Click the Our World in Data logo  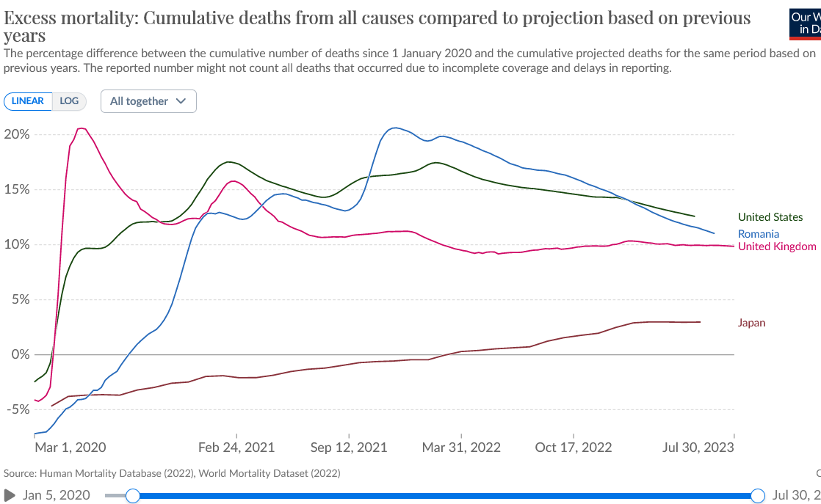(806, 24)
